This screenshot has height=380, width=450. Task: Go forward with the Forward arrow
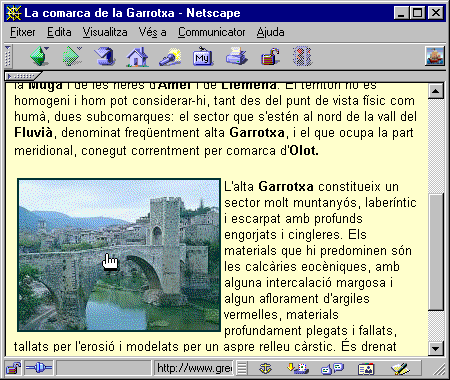(x=71, y=56)
